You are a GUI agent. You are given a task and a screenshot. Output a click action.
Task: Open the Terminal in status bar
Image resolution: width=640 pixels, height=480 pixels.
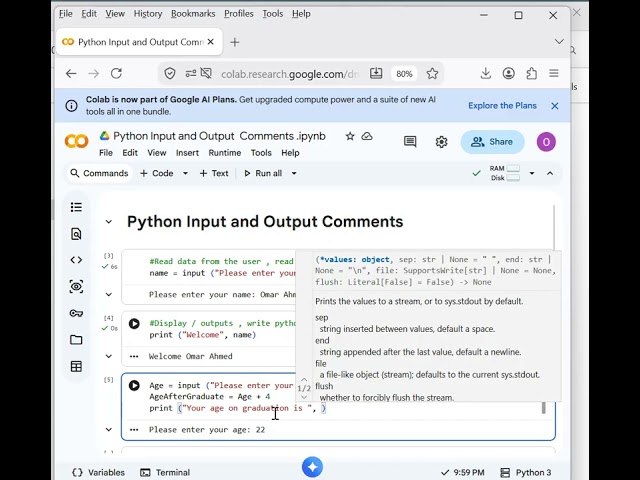(165, 473)
